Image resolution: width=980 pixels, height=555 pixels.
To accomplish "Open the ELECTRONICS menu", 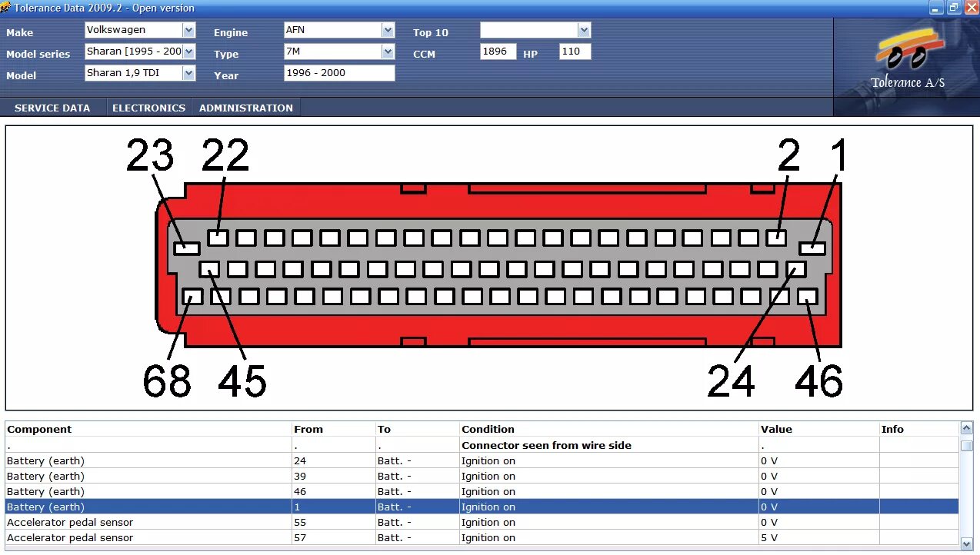I will click(x=148, y=108).
